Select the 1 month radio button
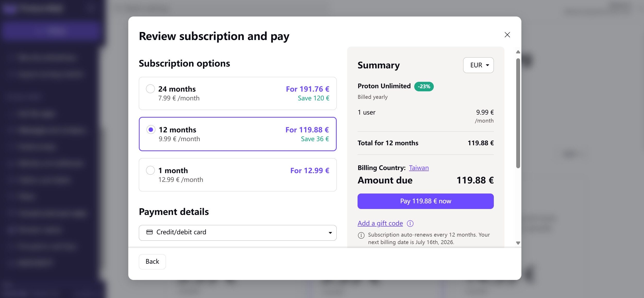This screenshot has height=298, width=644. point(150,170)
